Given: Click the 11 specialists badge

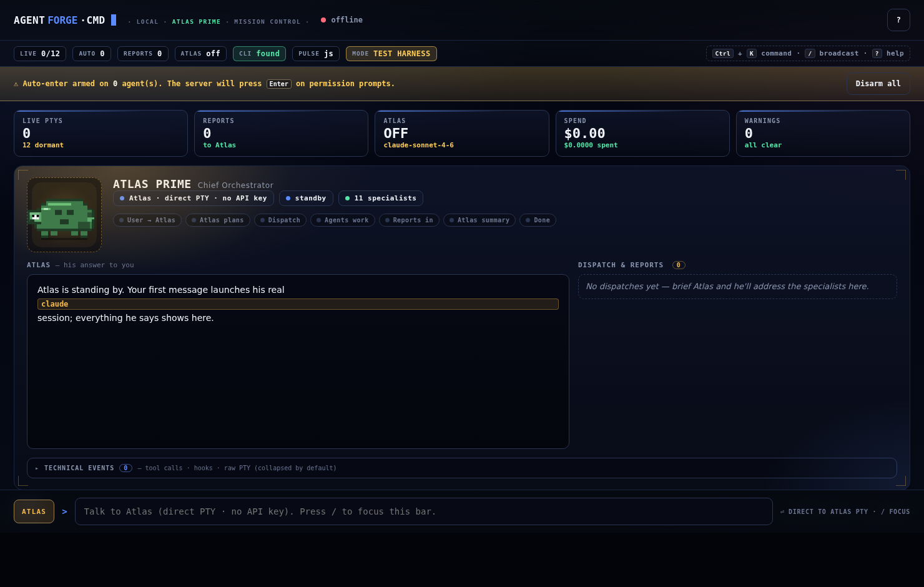Looking at the screenshot, I should 381,198.
